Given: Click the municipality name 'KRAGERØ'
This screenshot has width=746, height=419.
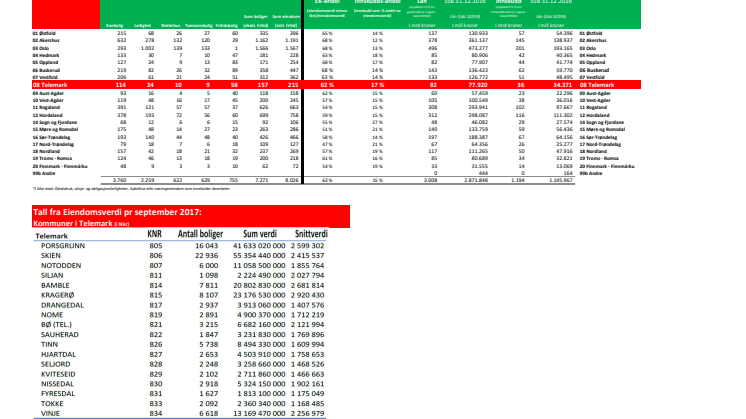Looking at the screenshot, I should coord(58,295).
